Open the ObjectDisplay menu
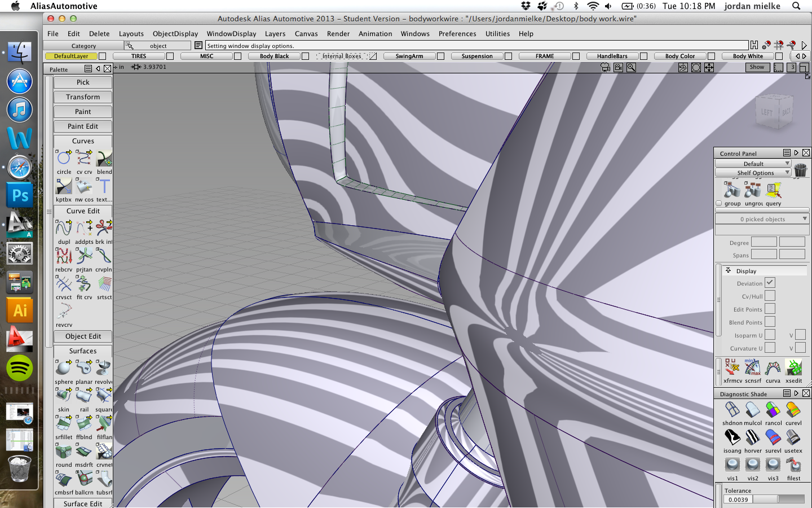 175,34
